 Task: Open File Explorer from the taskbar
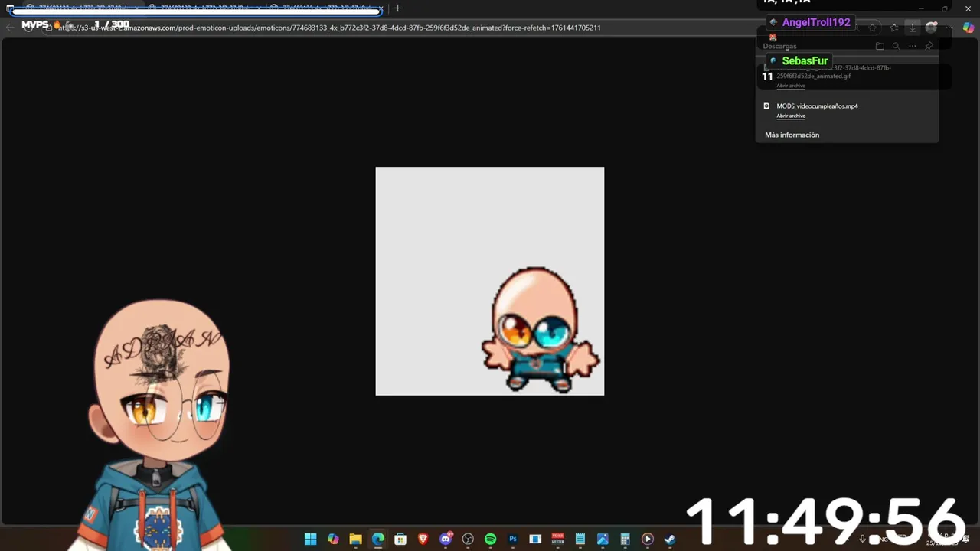click(x=355, y=539)
